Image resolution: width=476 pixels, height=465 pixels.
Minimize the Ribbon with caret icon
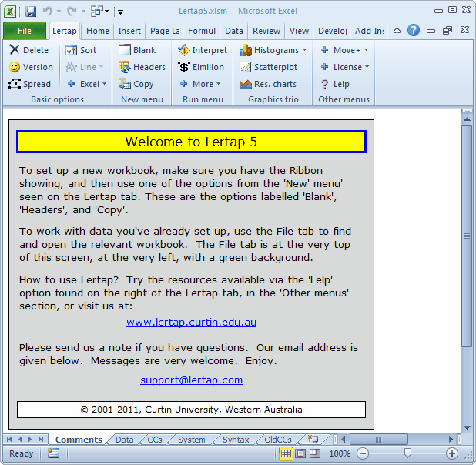[397, 31]
